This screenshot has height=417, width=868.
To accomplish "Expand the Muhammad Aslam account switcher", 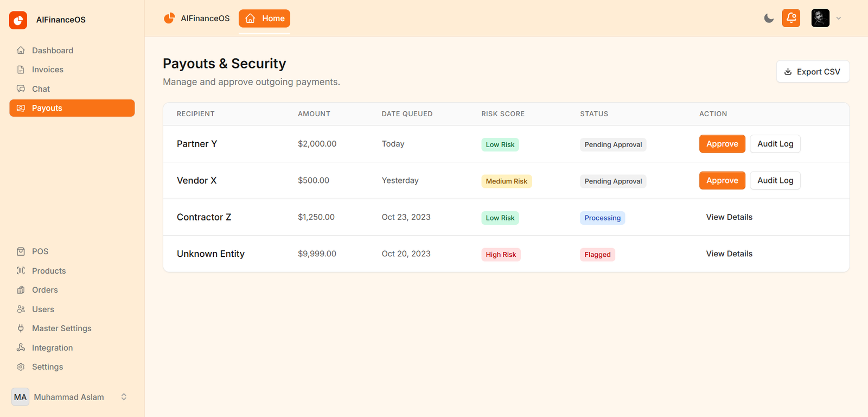I will pyautogui.click(x=124, y=397).
